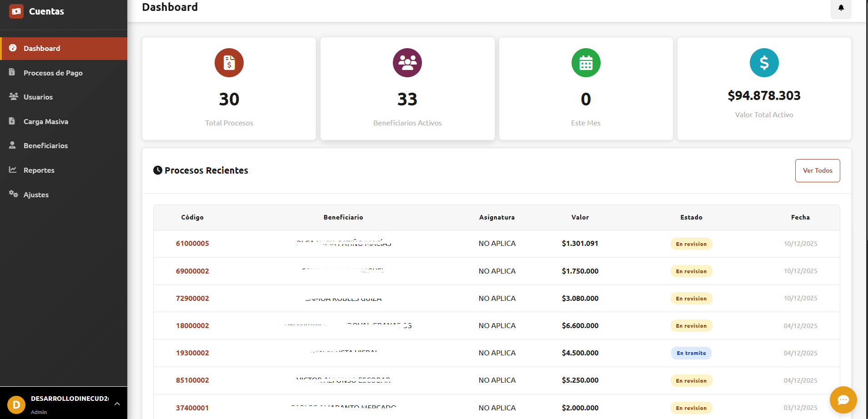Open Usuarios via the users icon
The height and width of the screenshot is (419, 868).
(x=12, y=96)
